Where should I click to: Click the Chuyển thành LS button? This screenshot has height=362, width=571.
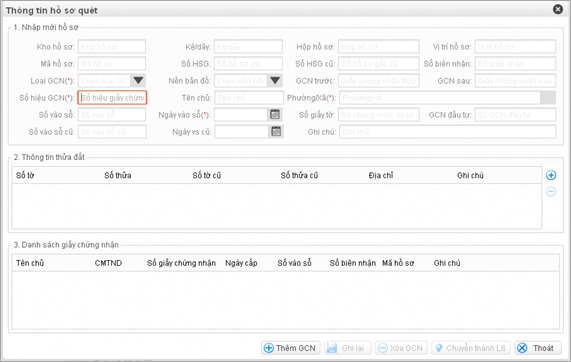(471, 348)
